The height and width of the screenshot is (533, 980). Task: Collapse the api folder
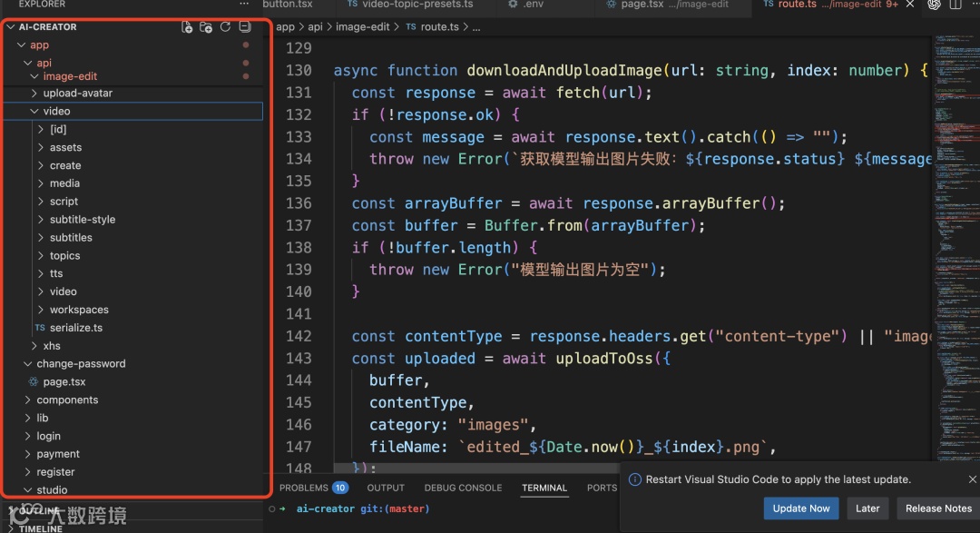pyautogui.click(x=27, y=63)
